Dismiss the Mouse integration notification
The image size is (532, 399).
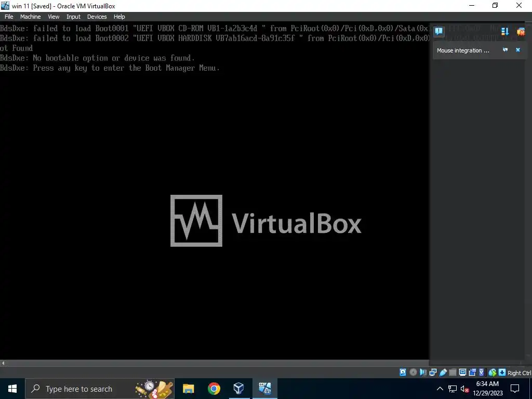pos(518,50)
